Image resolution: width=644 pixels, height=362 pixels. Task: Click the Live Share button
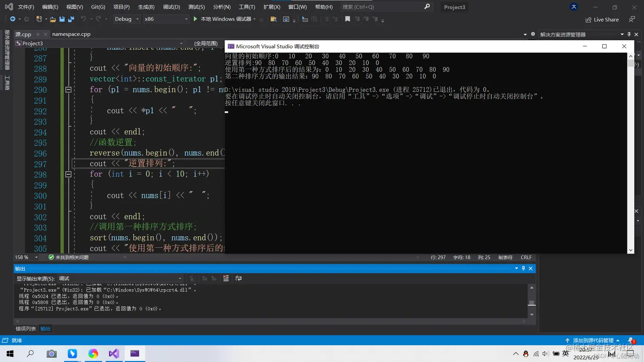pos(602,20)
